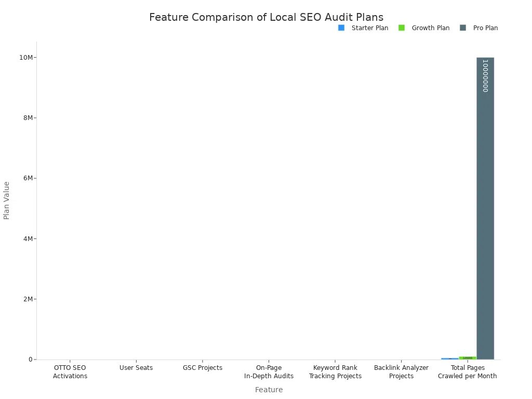Viewport: 532px width, 399px height.
Task: Select On-Page In-Depth Audits axis label
Action: [x=269, y=372]
